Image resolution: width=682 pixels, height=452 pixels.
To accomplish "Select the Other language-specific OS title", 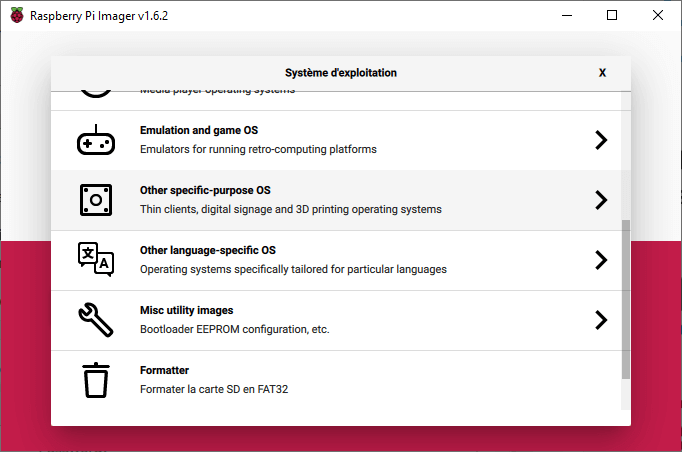I will [207, 250].
